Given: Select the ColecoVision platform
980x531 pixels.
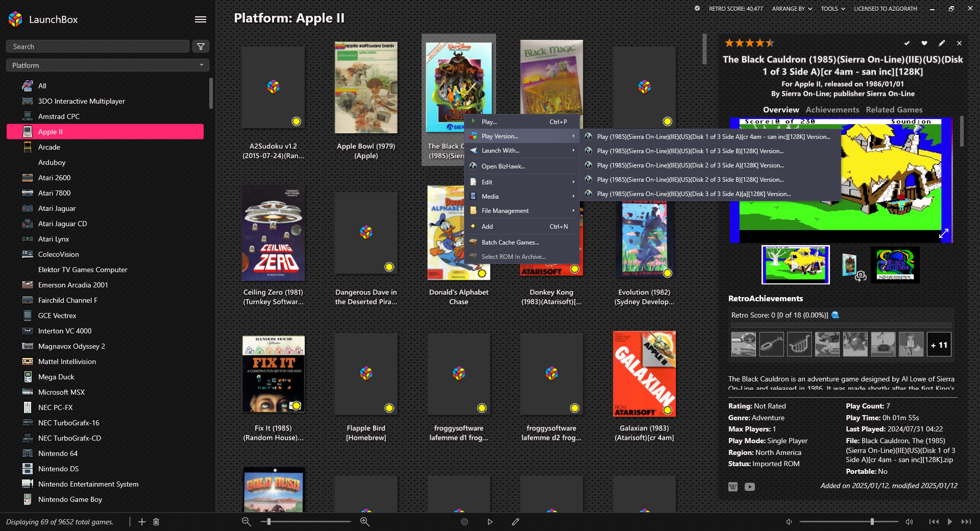Looking at the screenshot, I should pos(105,254).
